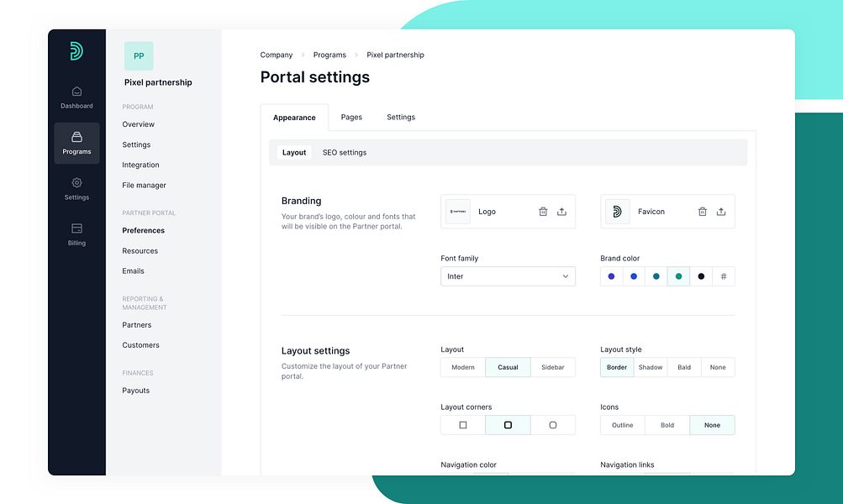Choose the Casual layout
The image size is (843, 504).
(508, 368)
